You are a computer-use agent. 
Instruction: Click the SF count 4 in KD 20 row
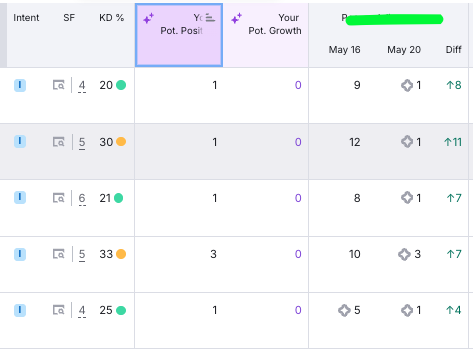(82, 86)
